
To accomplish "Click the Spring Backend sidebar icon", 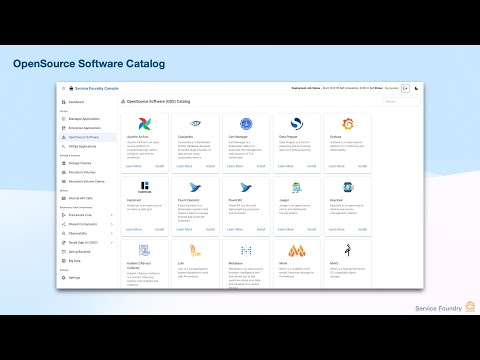I will click(64, 252).
